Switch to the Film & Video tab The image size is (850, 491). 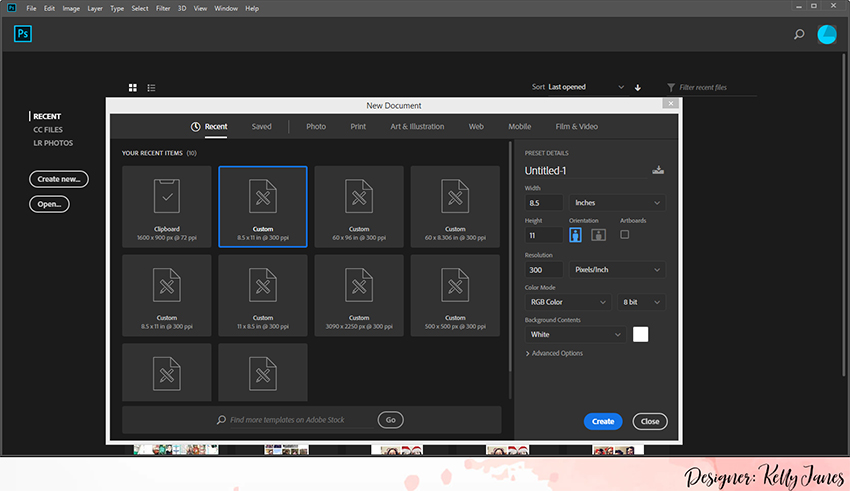coord(576,127)
